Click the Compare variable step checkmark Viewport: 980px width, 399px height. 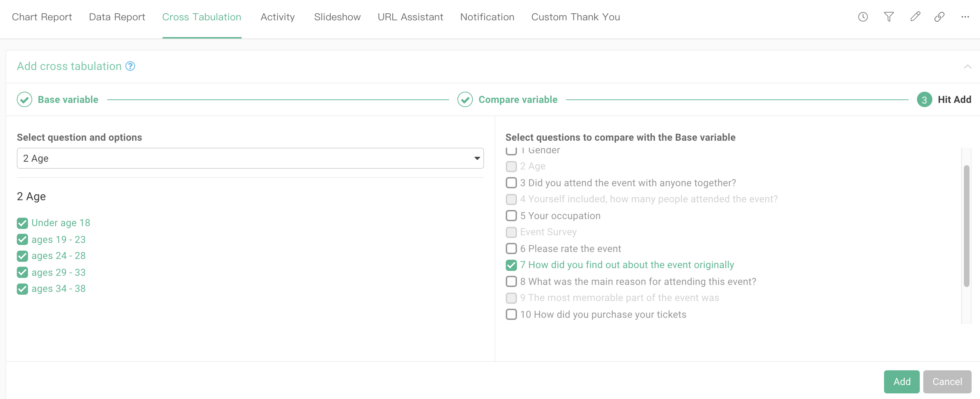click(x=464, y=99)
